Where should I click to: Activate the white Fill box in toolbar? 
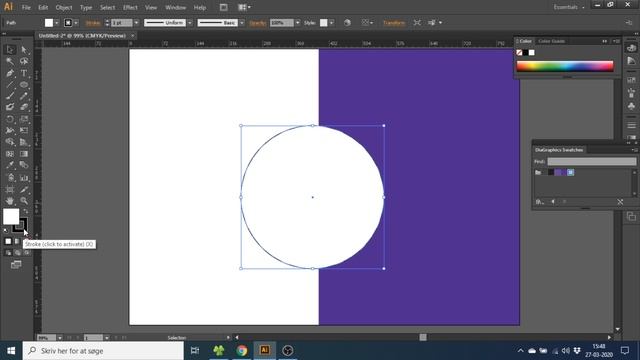[x=11, y=216]
